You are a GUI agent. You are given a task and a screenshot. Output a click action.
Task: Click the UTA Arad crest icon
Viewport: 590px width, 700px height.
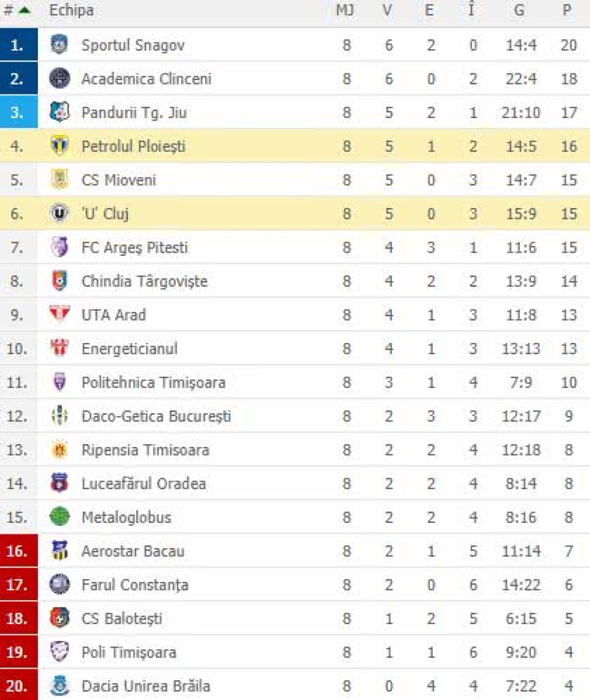point(59,314)
